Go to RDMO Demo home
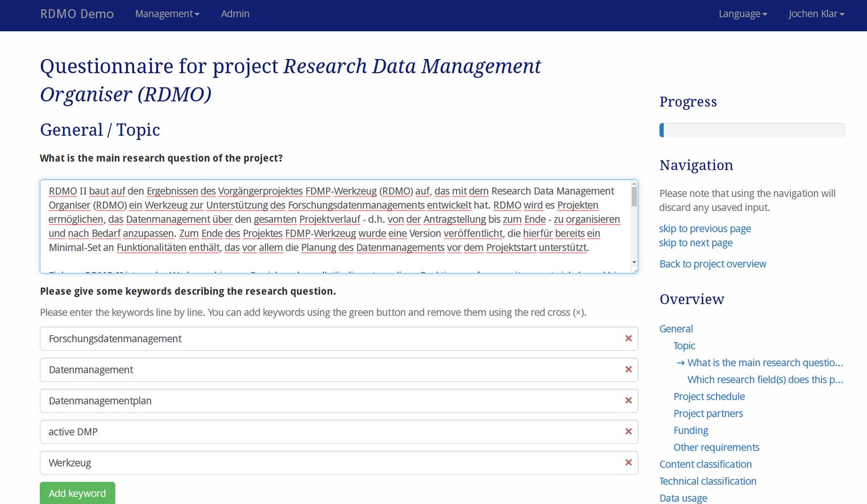The height and width of the screenshot is (504, 867). 77,14
